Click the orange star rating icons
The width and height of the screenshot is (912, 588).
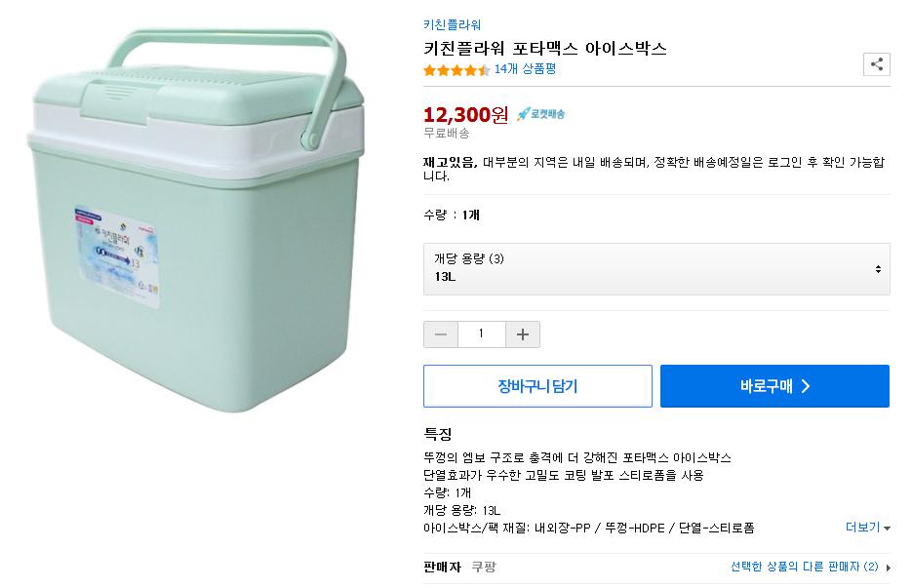(456, 70)
